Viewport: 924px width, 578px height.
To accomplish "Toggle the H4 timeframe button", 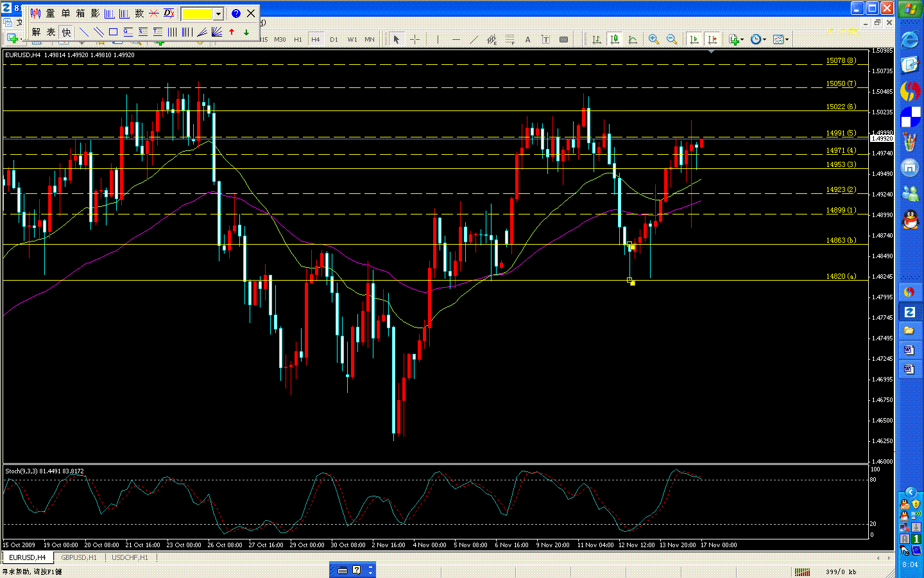I will coord(316,40).
